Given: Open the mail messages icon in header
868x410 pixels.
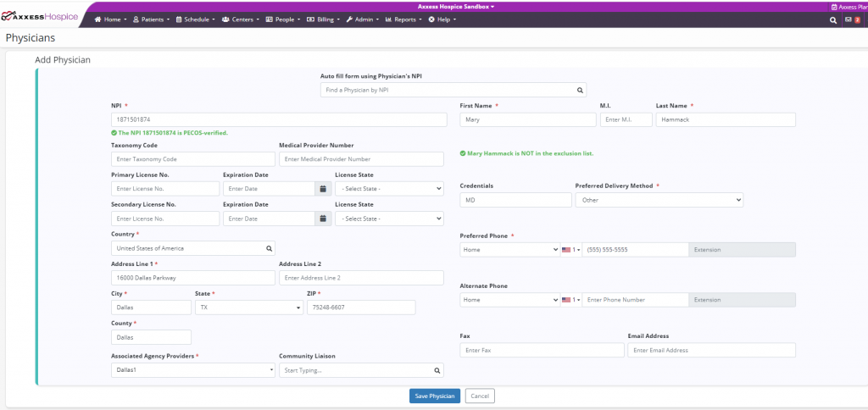Looking at the screenshot, I should pos(848,19).
